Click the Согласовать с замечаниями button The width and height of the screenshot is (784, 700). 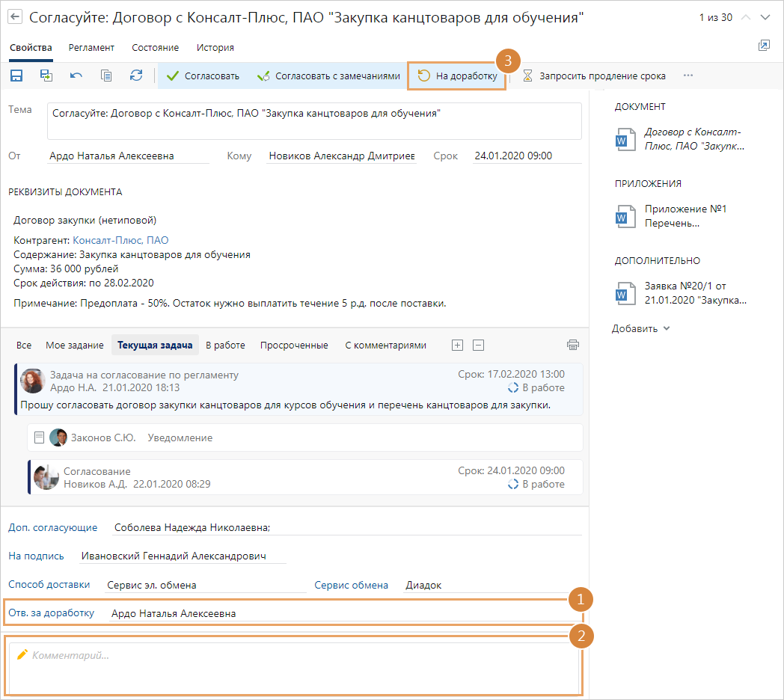[x=334, y=76]
